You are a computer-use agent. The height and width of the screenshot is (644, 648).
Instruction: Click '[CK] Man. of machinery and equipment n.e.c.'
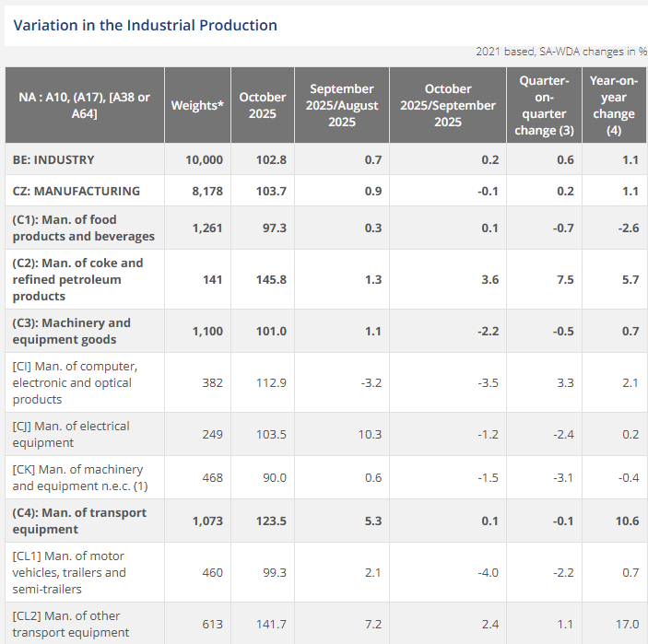[x=77, y=477]
